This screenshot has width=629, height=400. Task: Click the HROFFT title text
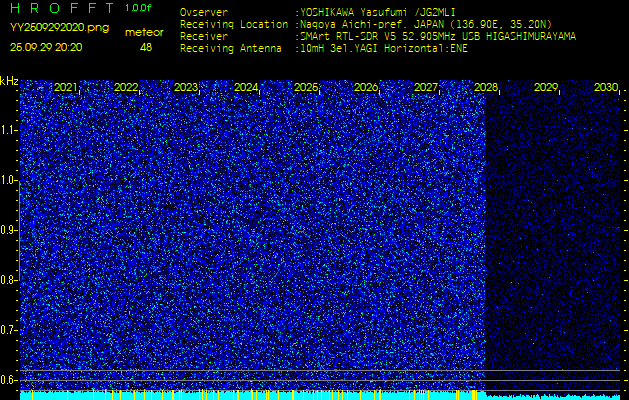pyautogui.click(x=62, y=8)
